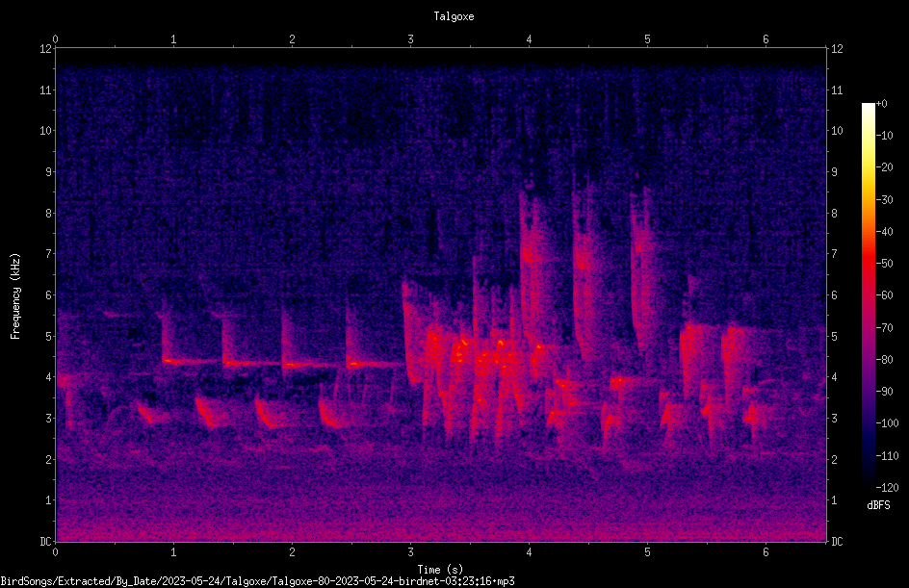Click the 7 kHz label on right axis
909x588 pixels.
[x=834, y=254]
